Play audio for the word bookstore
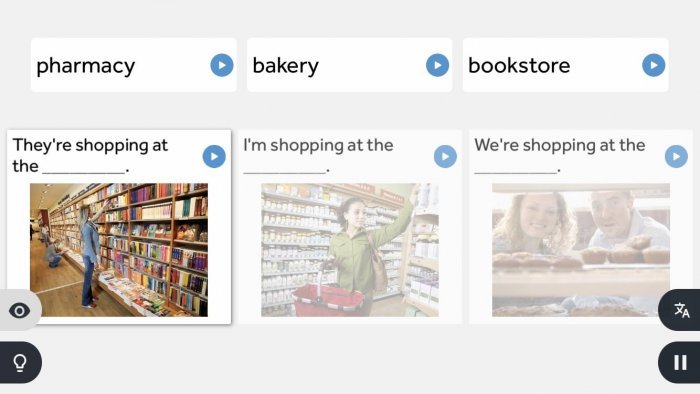Screen dimensions: 700x394 pyautogui.click(x=654, y=65)
